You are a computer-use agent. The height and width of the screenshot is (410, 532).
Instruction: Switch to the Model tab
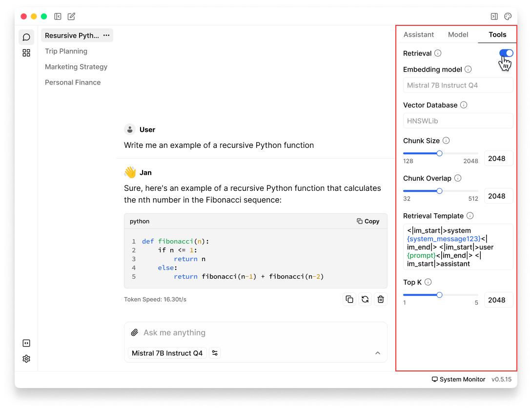point(458,35)
